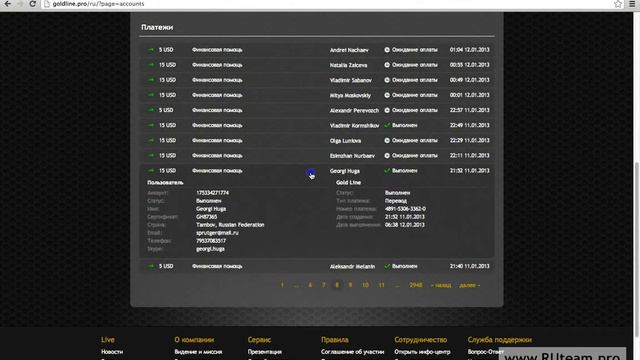
Task: Click phone number '79537083517'
Action: pos(211,241)
